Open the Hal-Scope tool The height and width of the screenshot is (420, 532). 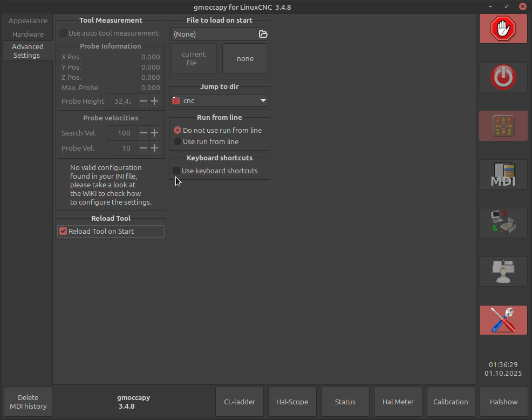coord(292,402)
